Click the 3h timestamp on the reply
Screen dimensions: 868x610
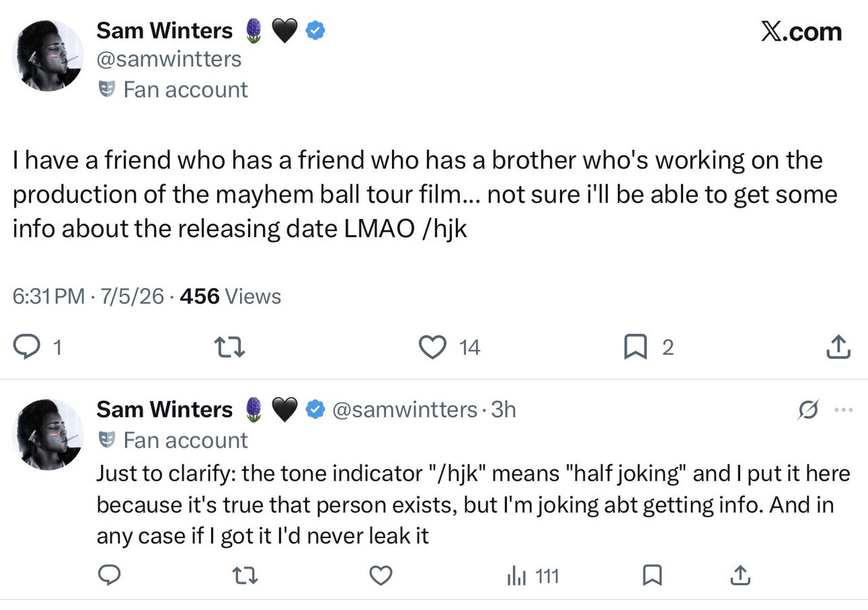[x=503, y=409]
